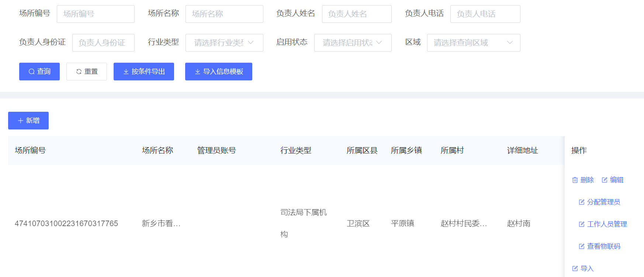The image size is (644, 277).
Task: Download the 导入信息模板 template
Action: (218, 72)
